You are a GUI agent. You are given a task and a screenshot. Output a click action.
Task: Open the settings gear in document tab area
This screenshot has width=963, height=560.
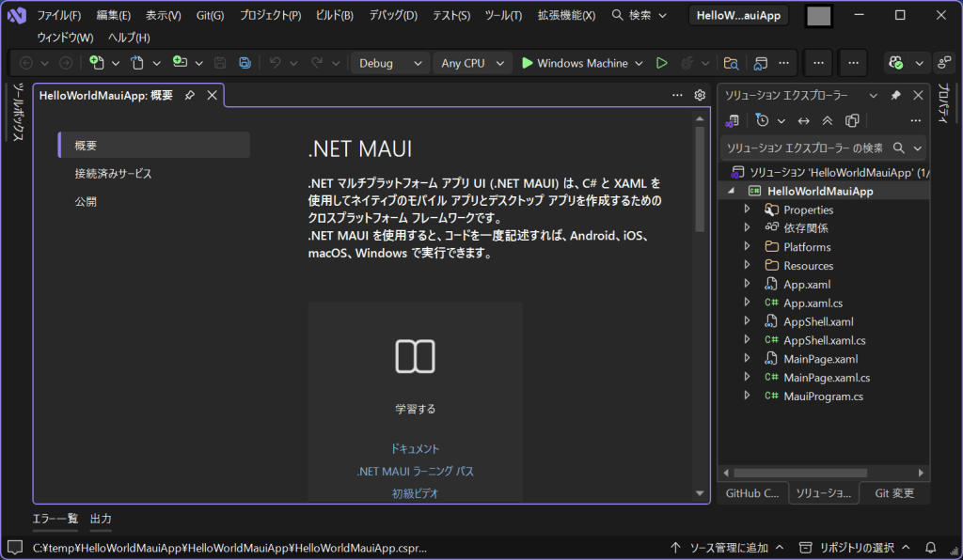pyautogui.click(x=700, y=95)
